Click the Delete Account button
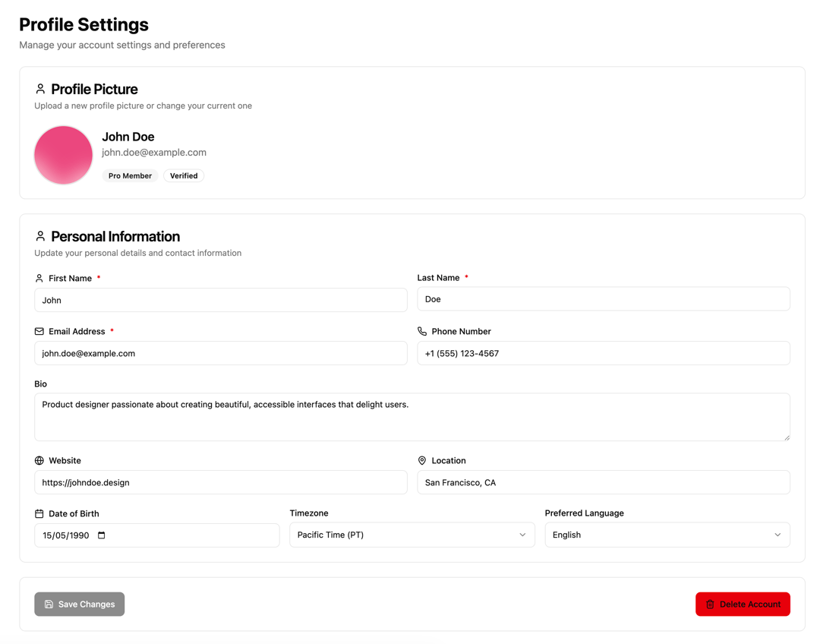 (x=743, y=605)
